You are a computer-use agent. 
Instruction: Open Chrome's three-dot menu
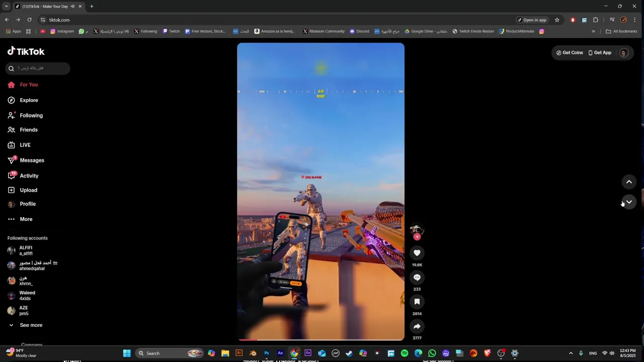tap(635, 20)
